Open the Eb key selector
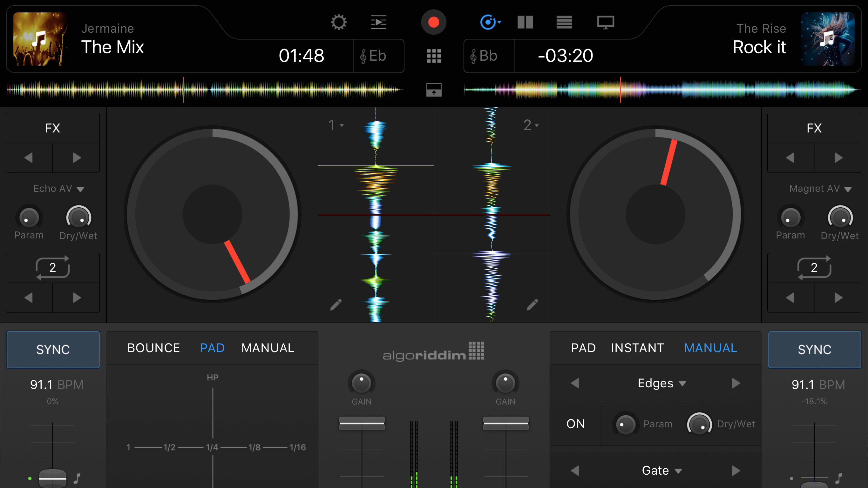Screen dimensions: 868x488 pos(378,56)
